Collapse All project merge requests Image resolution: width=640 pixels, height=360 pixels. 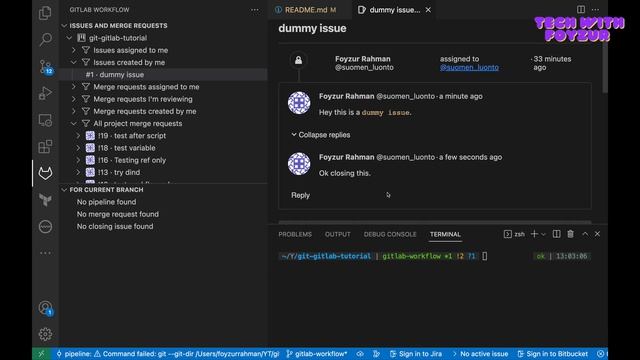click(x=74, y=124)
